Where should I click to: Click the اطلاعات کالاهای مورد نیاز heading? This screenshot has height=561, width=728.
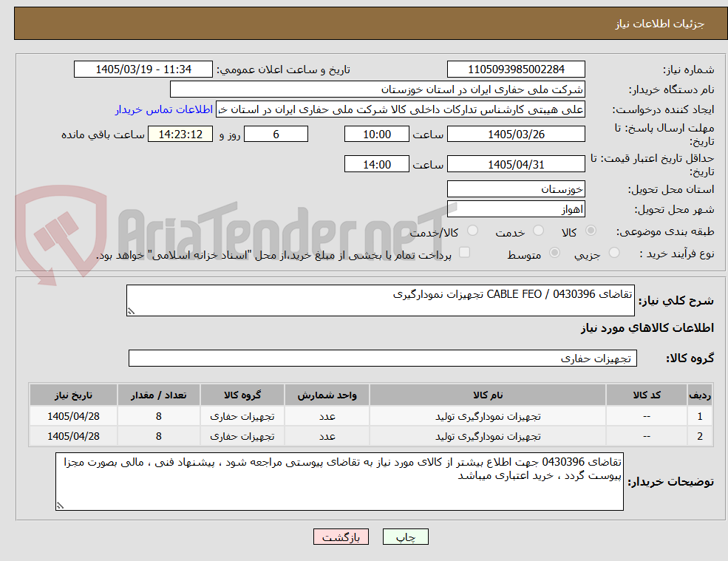(647, 328)
